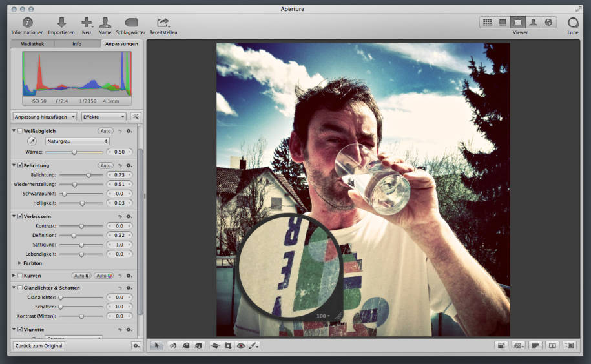Disable the Belichtung checkbox
The height and width of the screenshot is (364, 591).
[20, 165]
